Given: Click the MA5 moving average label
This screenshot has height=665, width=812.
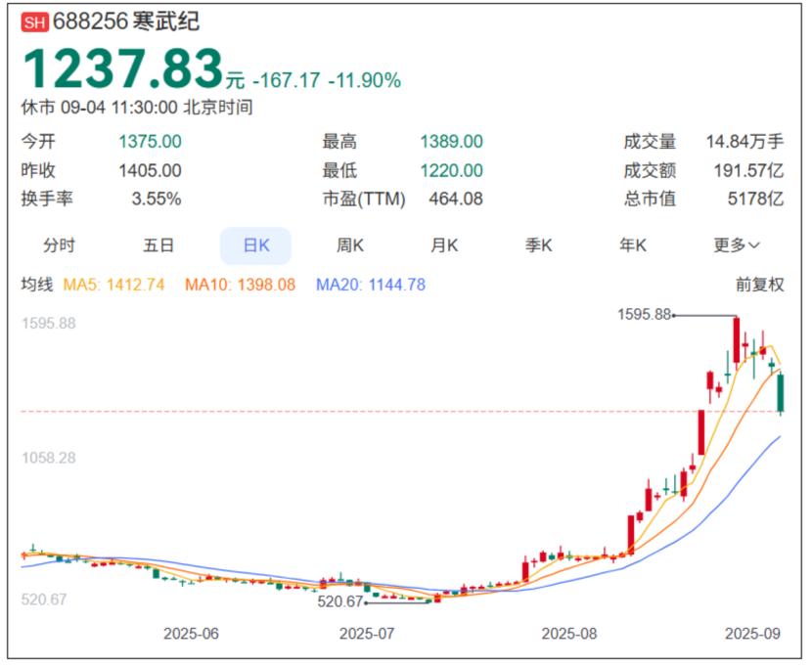Looking at the screenshot, I should pos(113,285).
